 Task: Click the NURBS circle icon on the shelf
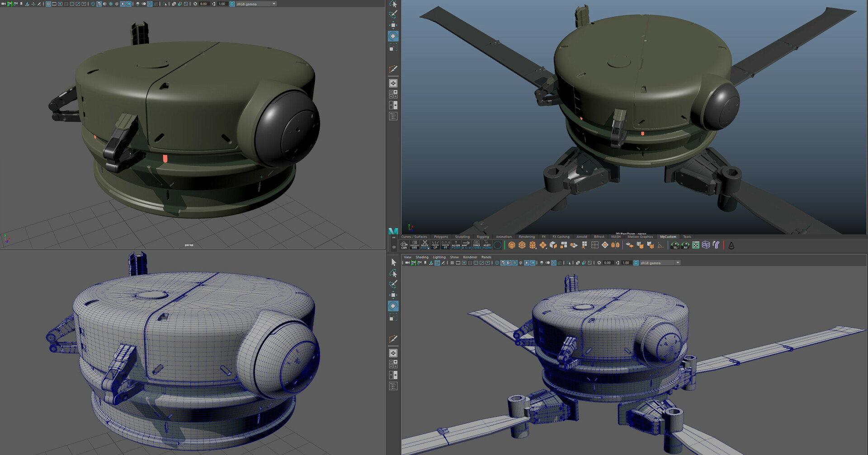pyautogui.click(x=497, y=245)
